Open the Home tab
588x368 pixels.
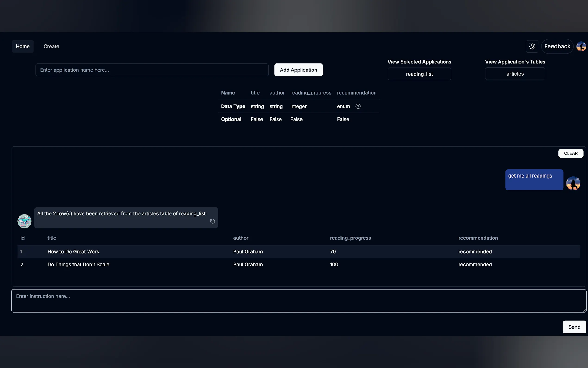[x=23, y=46]
